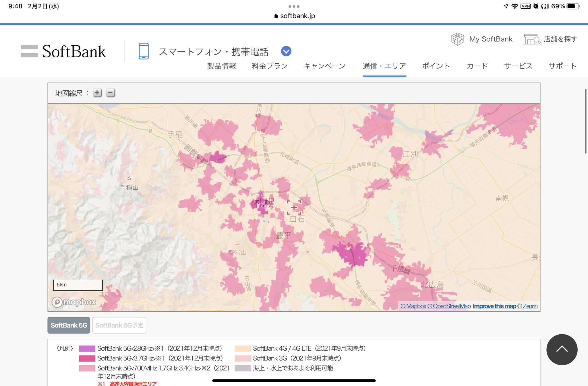Click the store finder shop icon
Image resolution: width=588 pixels, height=386 pixels.
click(x=532, y=39)
